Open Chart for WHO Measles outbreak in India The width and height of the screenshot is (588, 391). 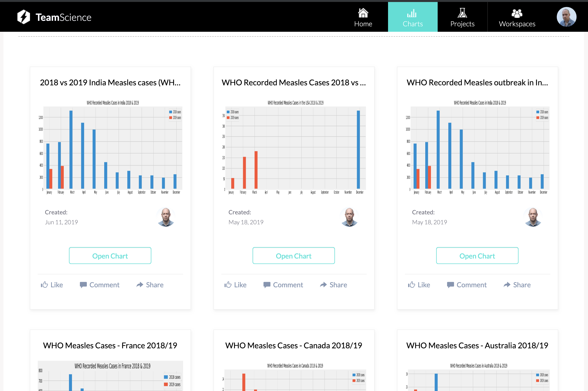(x=477, y=256)
